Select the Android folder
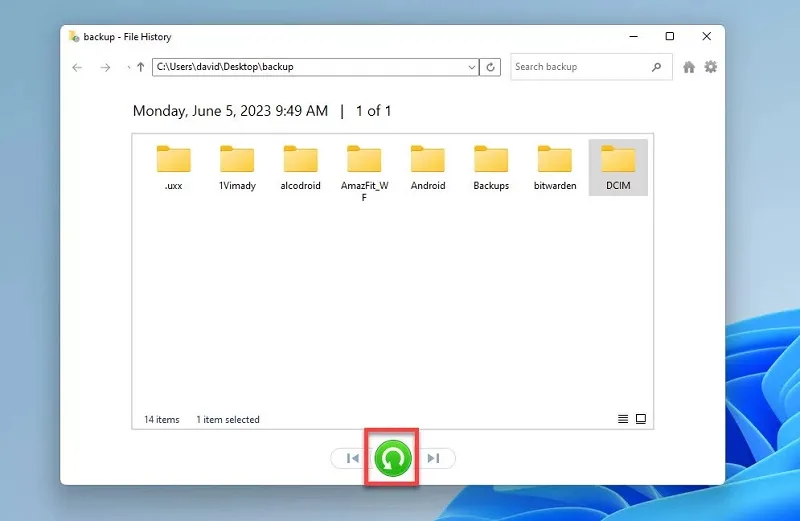The image size is (800, 521). click(x=428, y=168)
